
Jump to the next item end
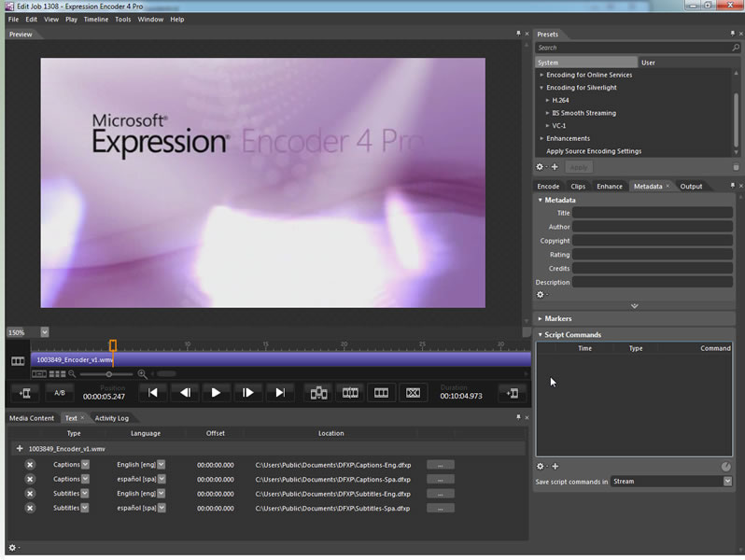280,393
